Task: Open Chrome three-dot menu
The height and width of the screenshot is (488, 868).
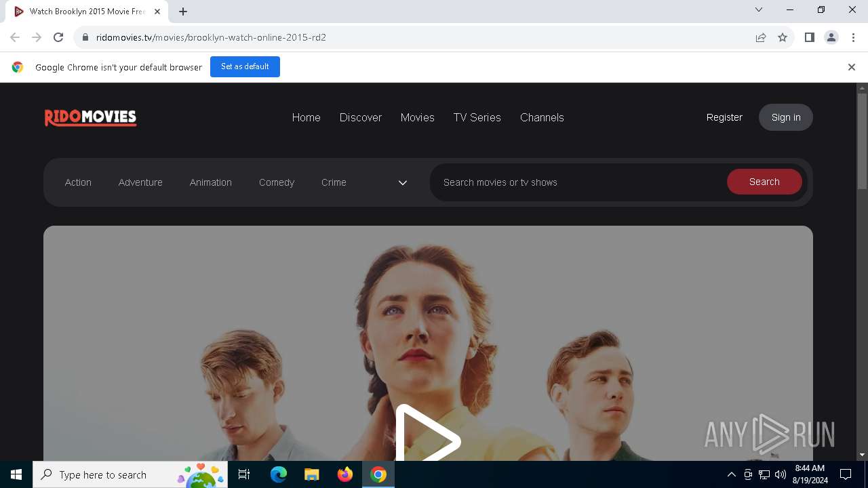Action: click(852, 37)
